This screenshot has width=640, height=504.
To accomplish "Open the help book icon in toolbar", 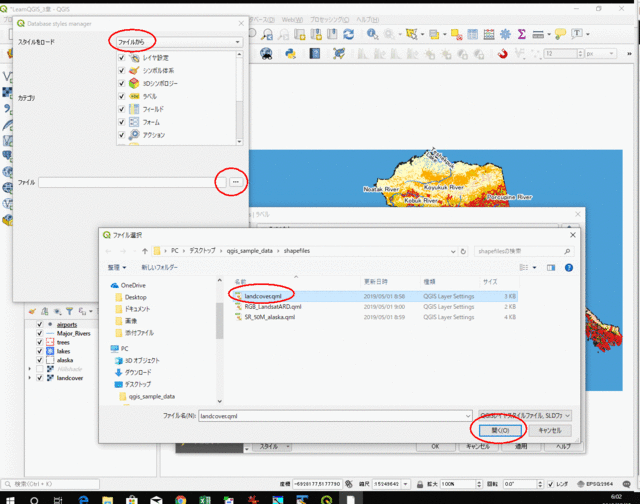I will click(x=314, y=53).
